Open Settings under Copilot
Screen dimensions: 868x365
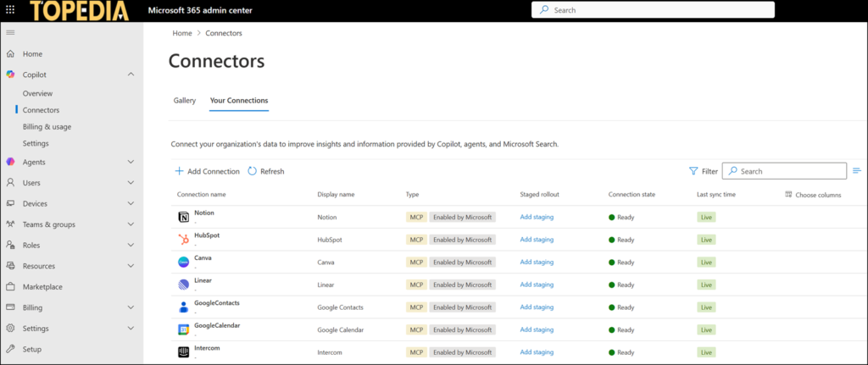[36, 143]
